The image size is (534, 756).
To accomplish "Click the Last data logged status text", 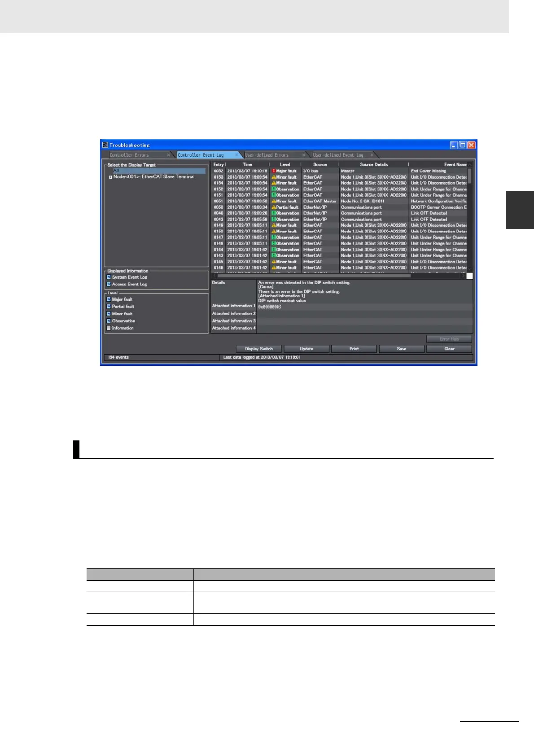I will pyautogui.click(x=262, y=357).
